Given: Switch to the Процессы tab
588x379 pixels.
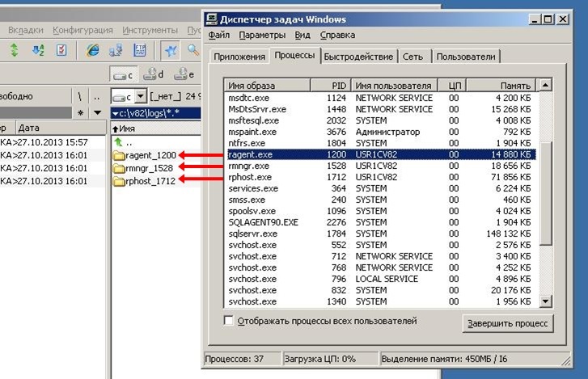Looking at the screenshot, I should [x=294, y=55].
